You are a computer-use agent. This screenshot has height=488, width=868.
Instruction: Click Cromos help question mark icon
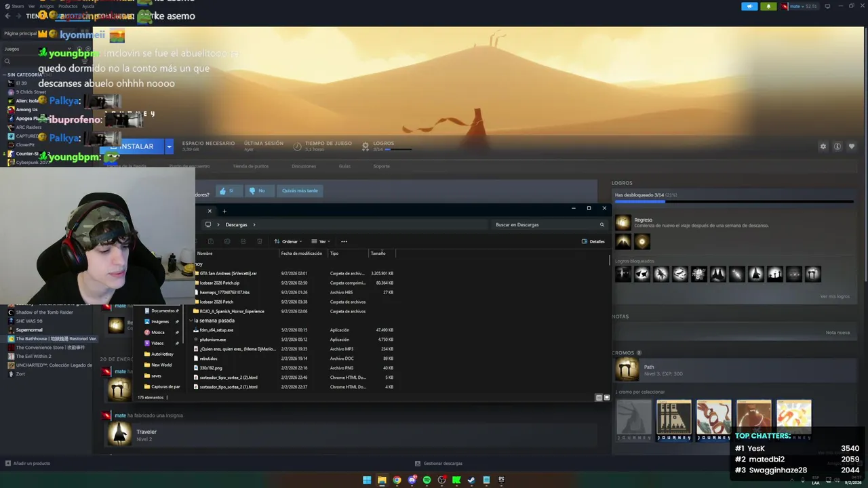pyautogui.click(x=639, y=353)
